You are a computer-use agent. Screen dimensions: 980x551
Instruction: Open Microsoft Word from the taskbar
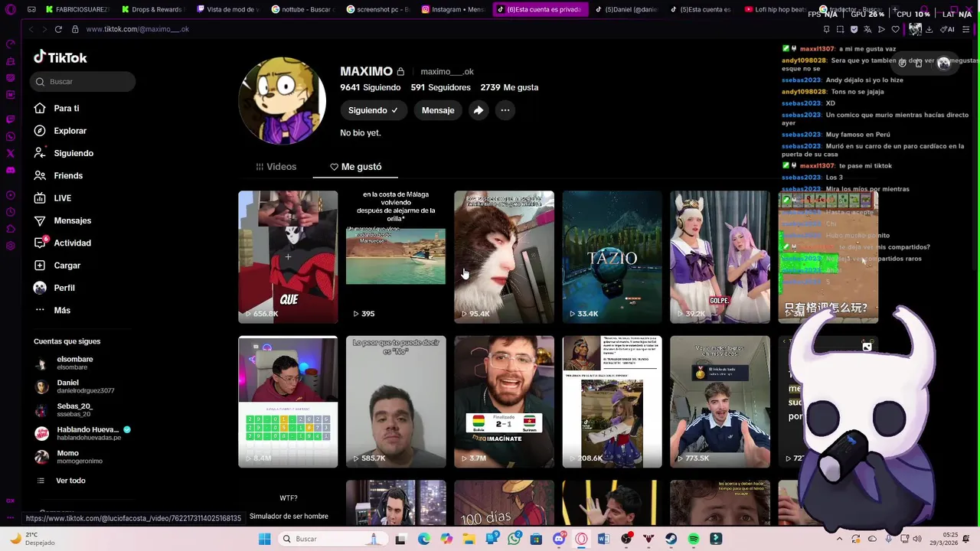(x=603, y=539)
